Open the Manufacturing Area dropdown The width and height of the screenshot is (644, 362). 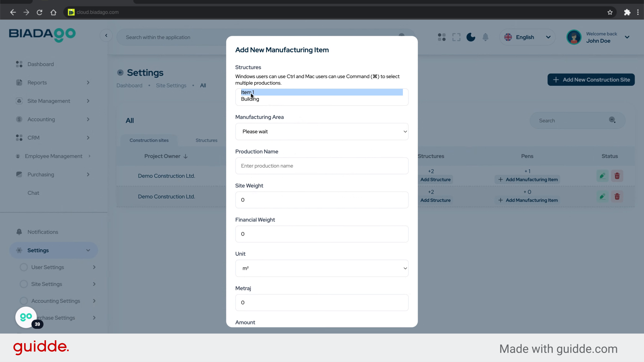click(322, 131)
